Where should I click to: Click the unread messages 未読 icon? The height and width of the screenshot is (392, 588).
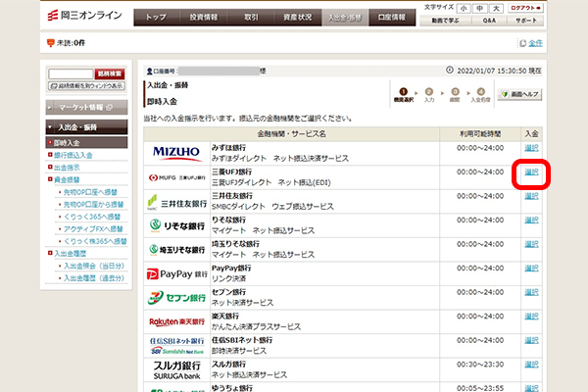click(51, 43)
